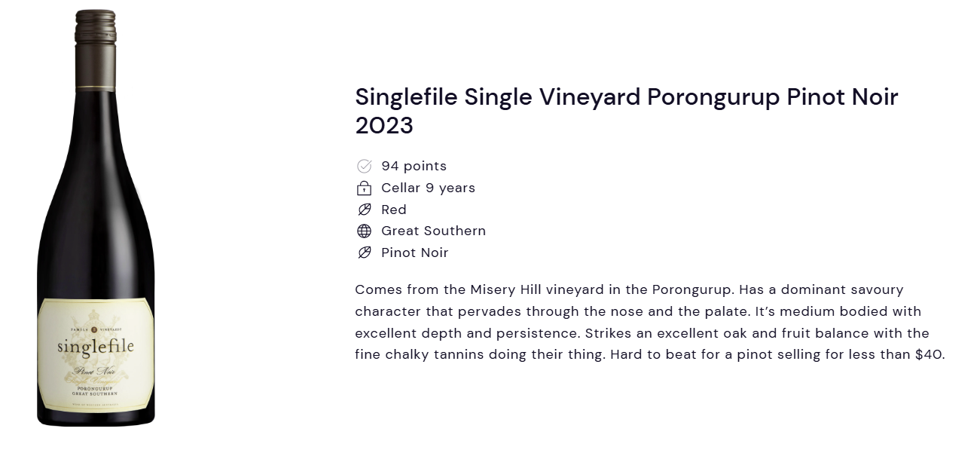
Task: Click the Porongurup text on bottle label
Action: tap(96, 388)
